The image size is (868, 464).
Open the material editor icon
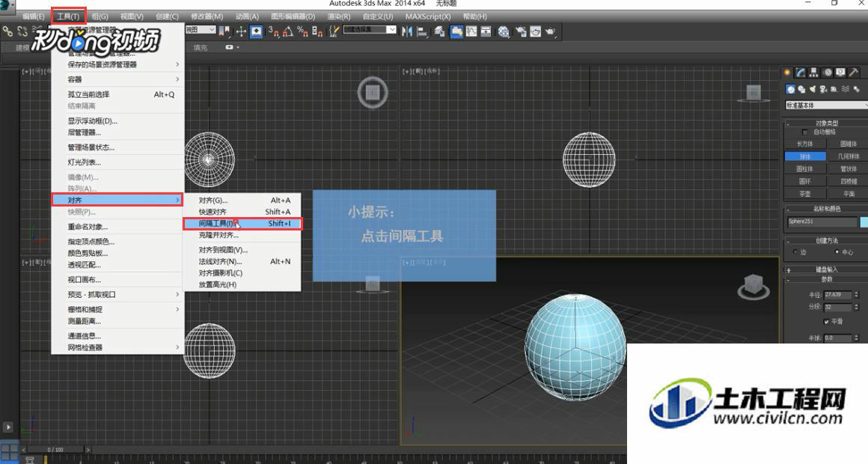[503, 31]
